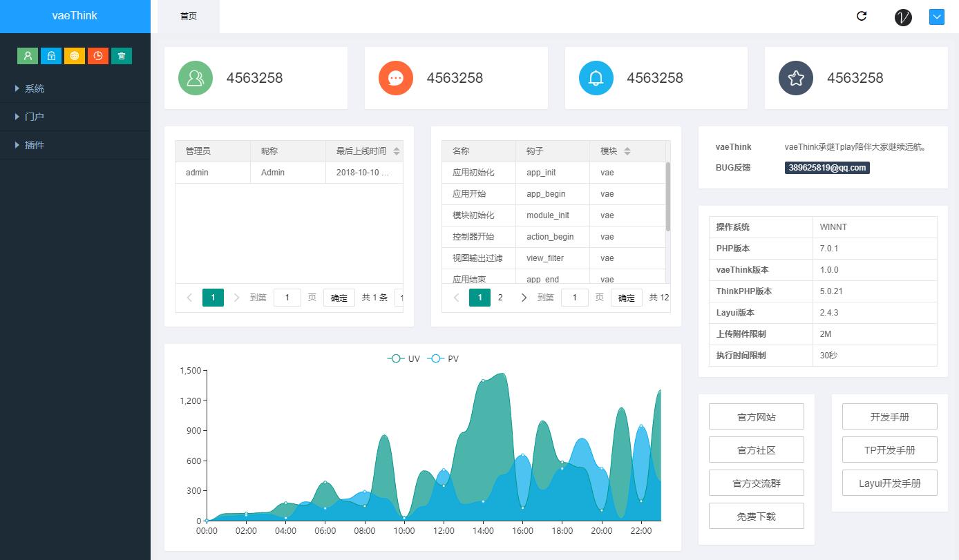Image resolution: width=959 pixels, height=560 pixels.
Task: Toggle the UV series in chart legend
Action: point(404,358)
